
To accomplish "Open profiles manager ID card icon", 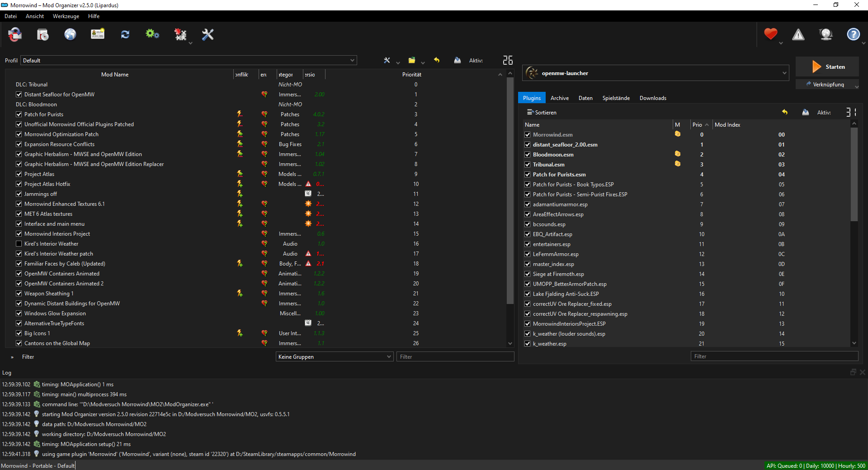I will [98, 34].
